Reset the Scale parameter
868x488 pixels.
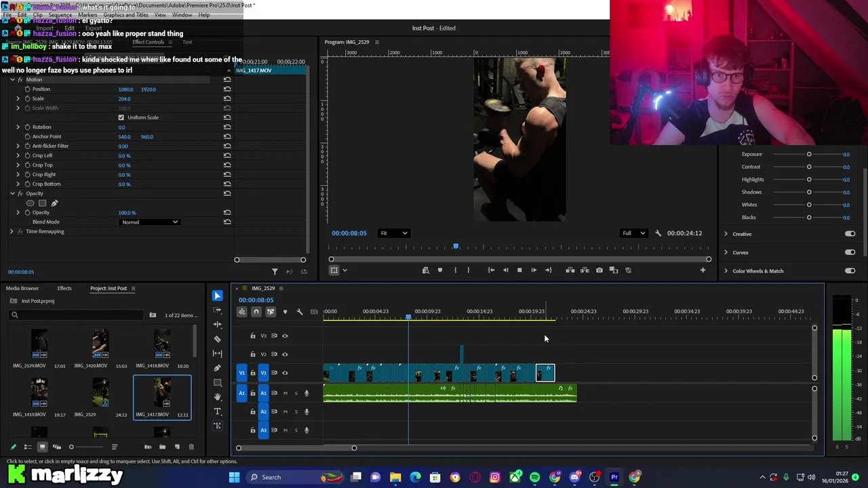pos(227,99)
